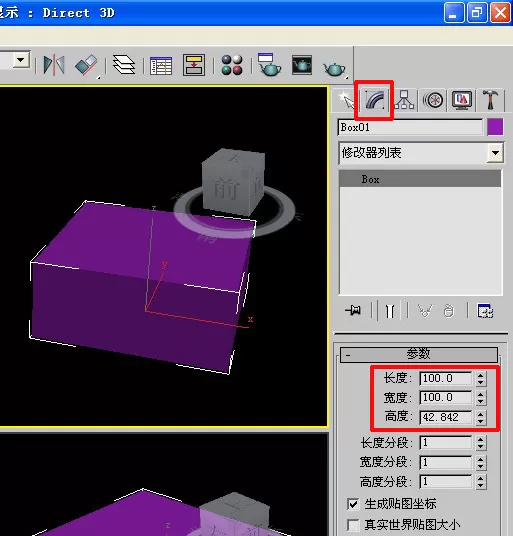Click Quick Render teapot icon

(334, 69)
